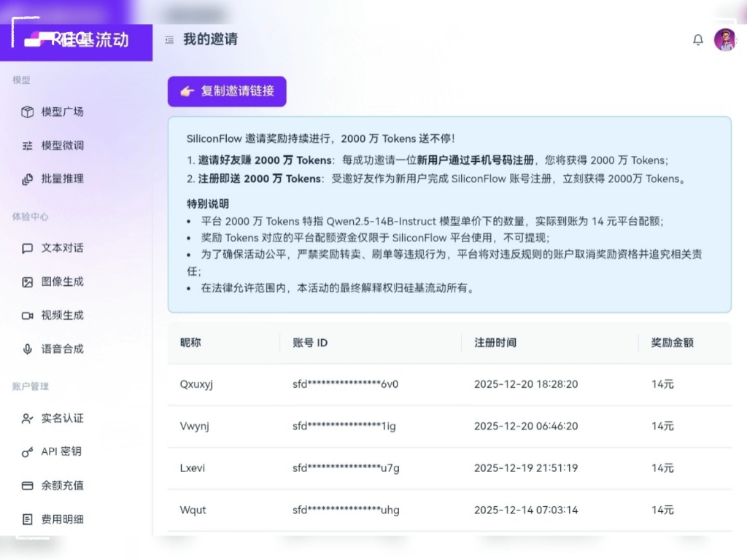Go to 图像生成 page
The width and height of the screenshot is (747, 560).
(62, 282)
